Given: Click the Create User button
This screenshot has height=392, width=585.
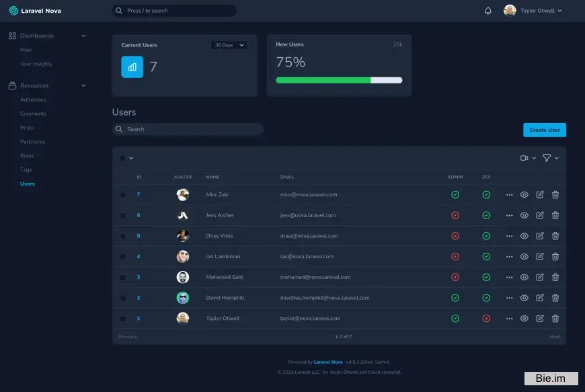Looking at the screenshot, I should [545, 130].
